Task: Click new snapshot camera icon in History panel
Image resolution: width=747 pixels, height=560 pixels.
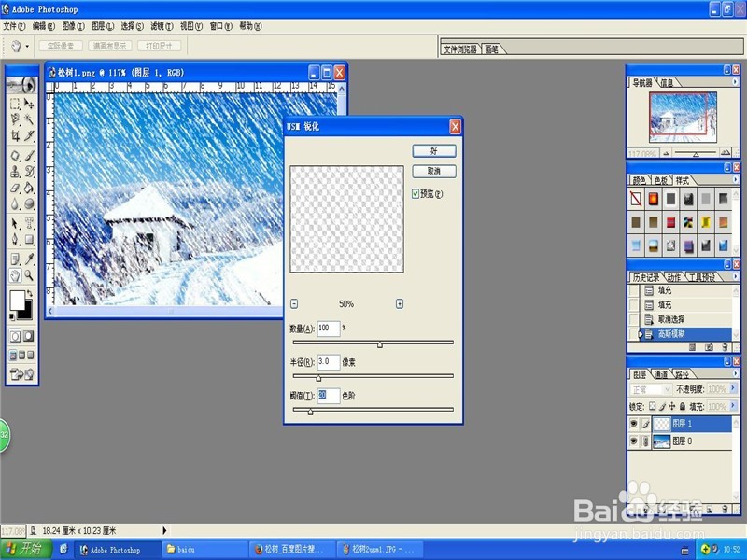Action: pos(709,347)
